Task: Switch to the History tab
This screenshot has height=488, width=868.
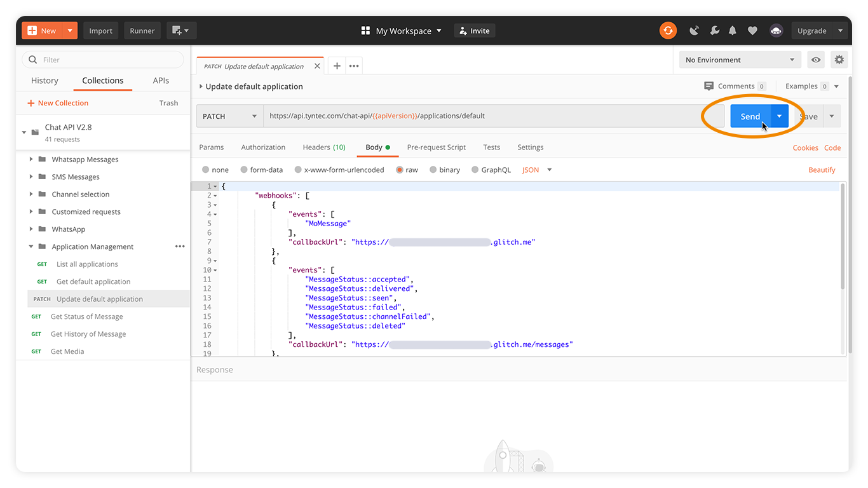Action: pos(44,81)
